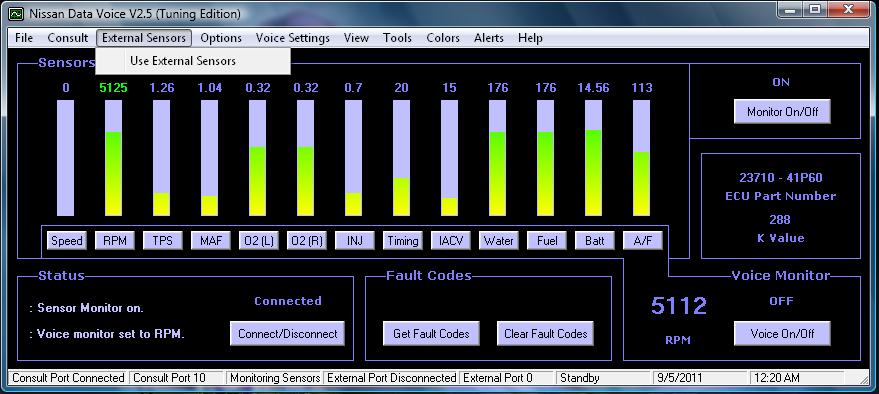Click the application icon in title bar
This screenshot has height=394, width=879.
[17, 13]
